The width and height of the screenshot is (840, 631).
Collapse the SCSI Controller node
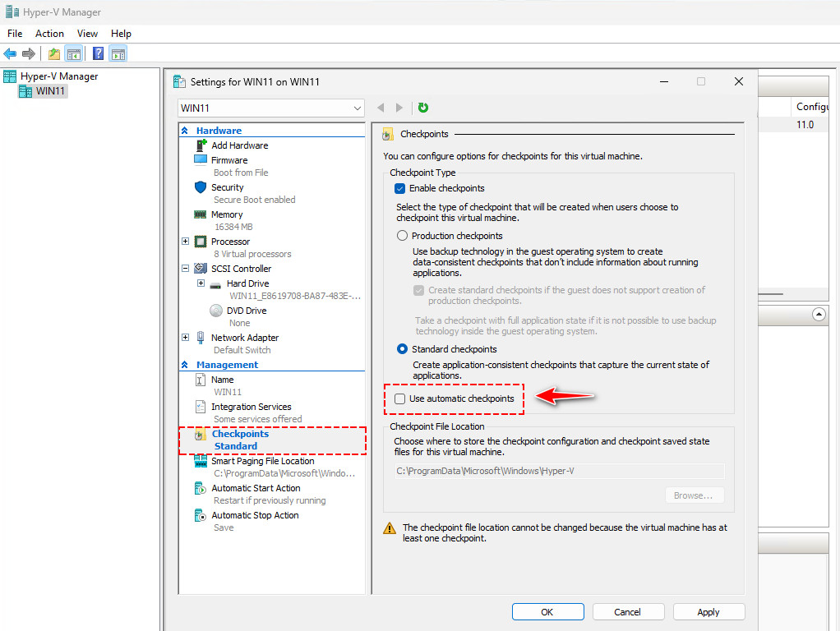click(x=186, y=269)
